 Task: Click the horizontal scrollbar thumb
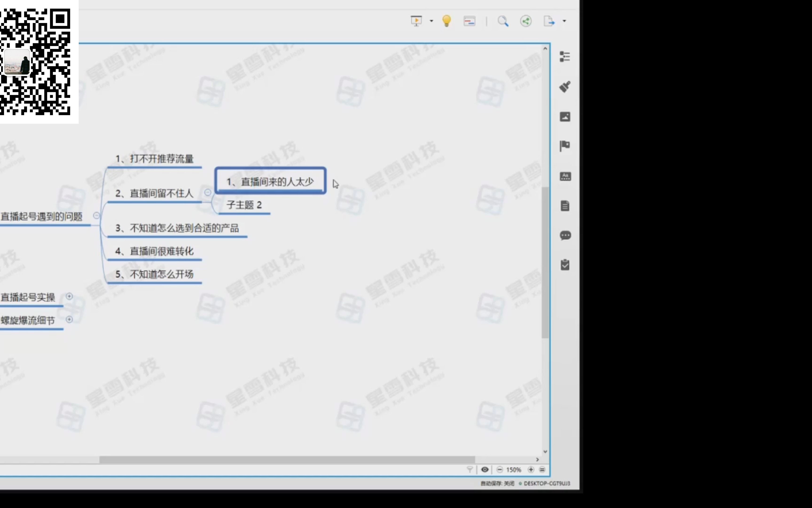[x=287, y=459]
